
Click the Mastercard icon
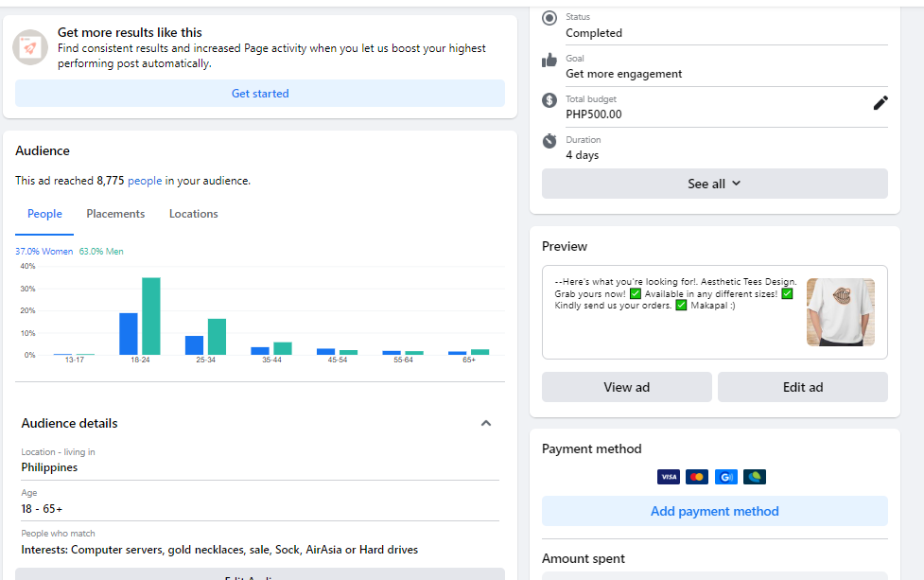(x=697, y=477)
